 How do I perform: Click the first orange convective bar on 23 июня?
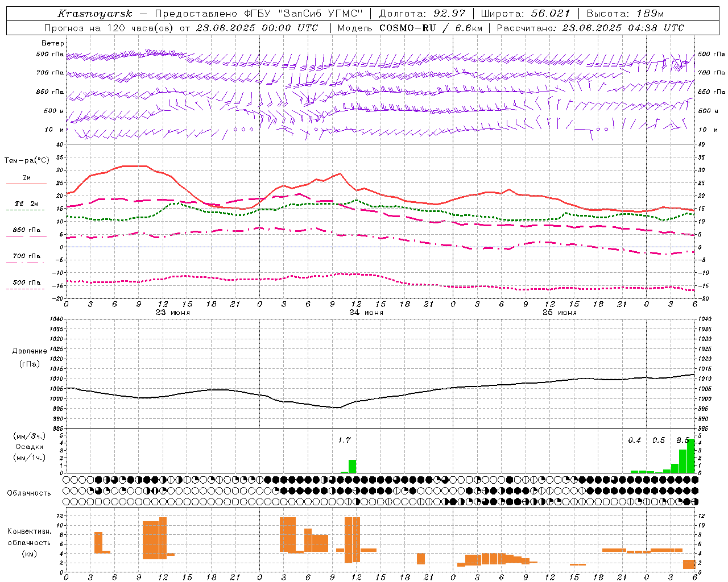tap(98, 543)
